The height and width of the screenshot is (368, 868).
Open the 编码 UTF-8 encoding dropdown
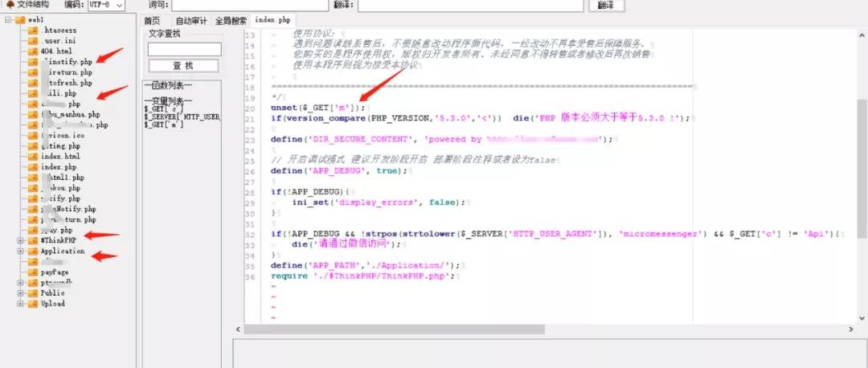click(x=106, y=5)
